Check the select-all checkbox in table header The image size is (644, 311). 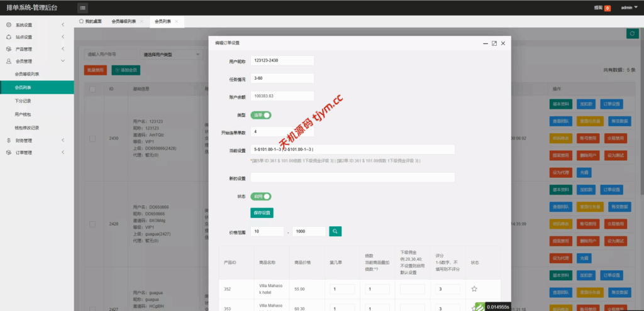click(92, 89)
